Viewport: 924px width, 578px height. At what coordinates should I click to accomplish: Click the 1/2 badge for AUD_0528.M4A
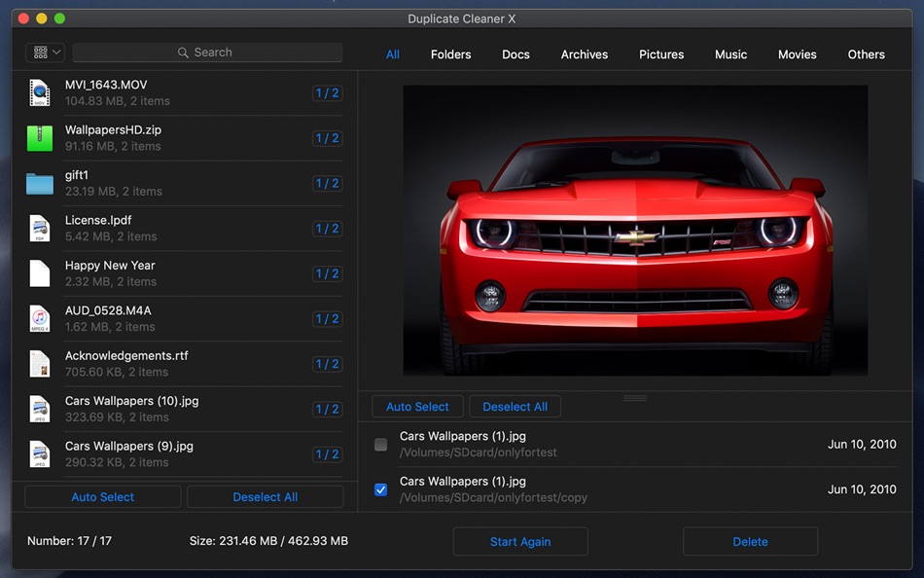point(327,318)
